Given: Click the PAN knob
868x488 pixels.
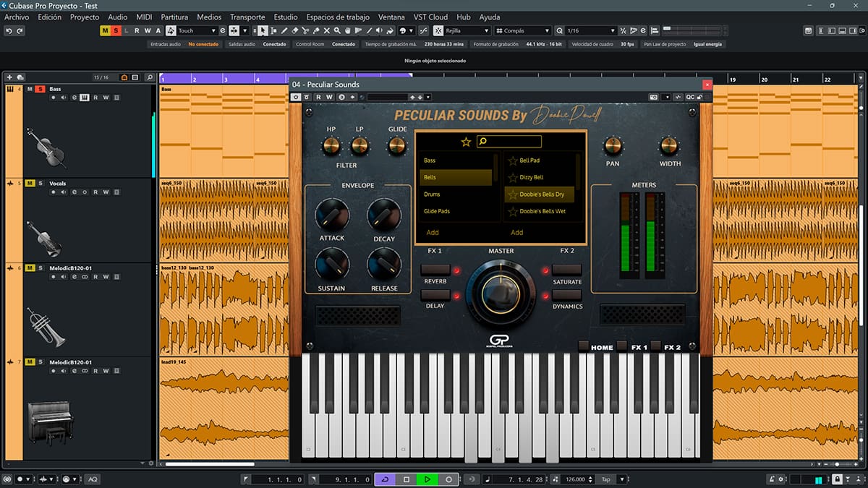Looking at the screenshot, I should coord(613,146).
